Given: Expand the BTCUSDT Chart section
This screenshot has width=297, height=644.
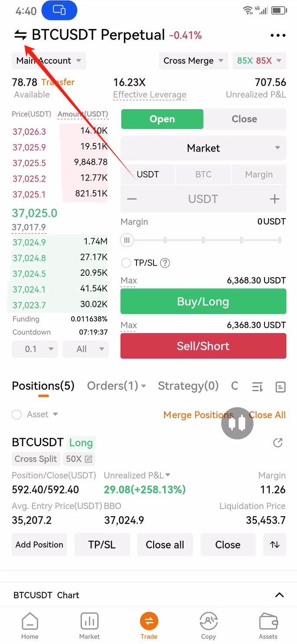Looking at the screenshot, I should pyautogui.click(x=279, y=595).
